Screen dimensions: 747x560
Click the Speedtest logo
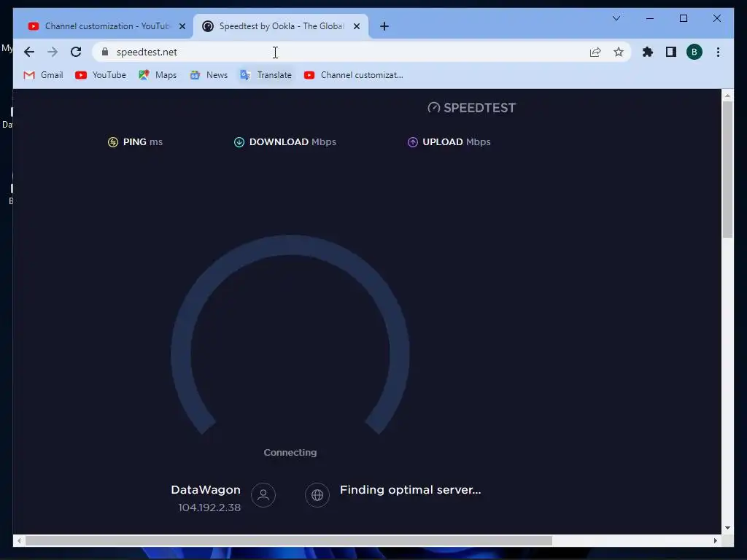click(472, 108)
